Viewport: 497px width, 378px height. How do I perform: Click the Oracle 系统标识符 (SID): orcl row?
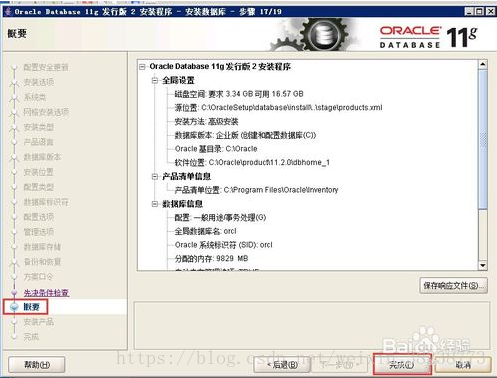point(223,245)
